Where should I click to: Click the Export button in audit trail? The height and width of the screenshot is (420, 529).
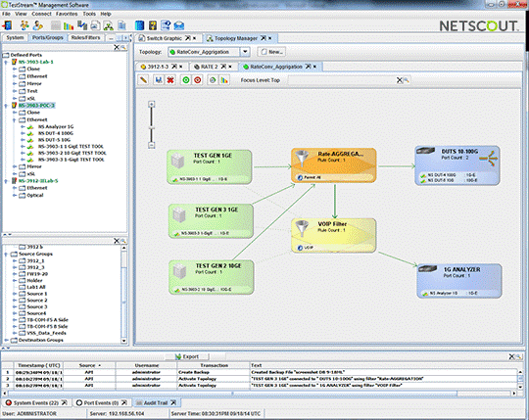187,356
